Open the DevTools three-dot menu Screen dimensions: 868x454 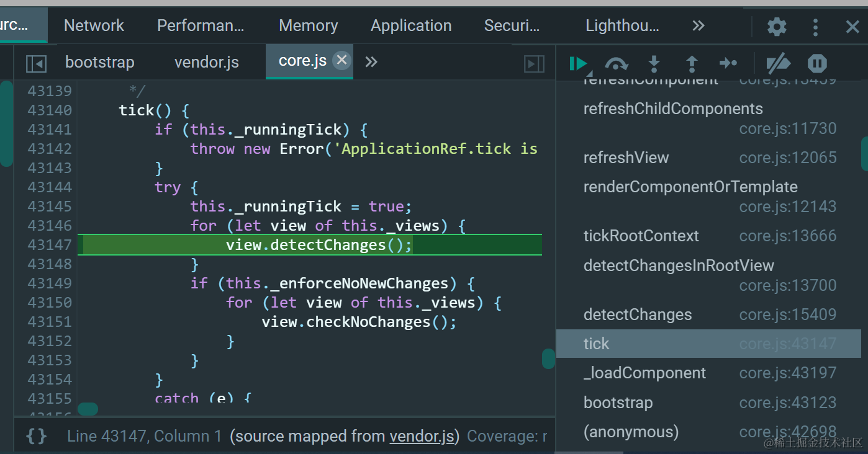pos(815,27)
